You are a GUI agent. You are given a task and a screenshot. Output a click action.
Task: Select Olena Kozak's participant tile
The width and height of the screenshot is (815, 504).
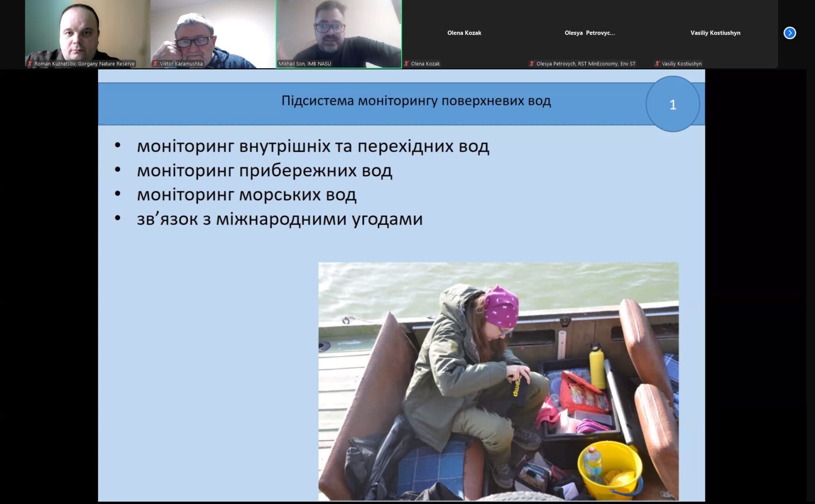(464, 33)
